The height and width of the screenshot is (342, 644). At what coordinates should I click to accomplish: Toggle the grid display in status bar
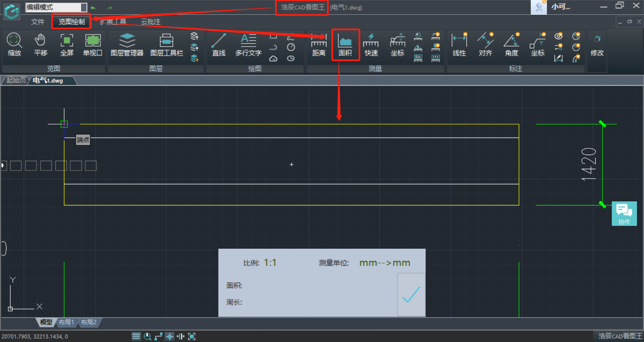click(x=136, y=336)
